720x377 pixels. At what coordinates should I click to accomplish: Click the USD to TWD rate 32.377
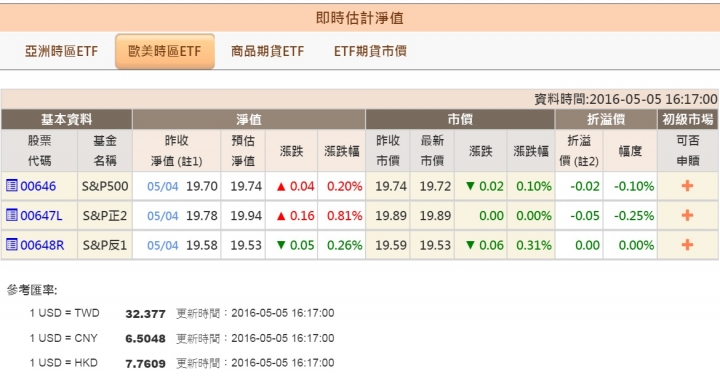pyautogui.click(x=145, y=314)
